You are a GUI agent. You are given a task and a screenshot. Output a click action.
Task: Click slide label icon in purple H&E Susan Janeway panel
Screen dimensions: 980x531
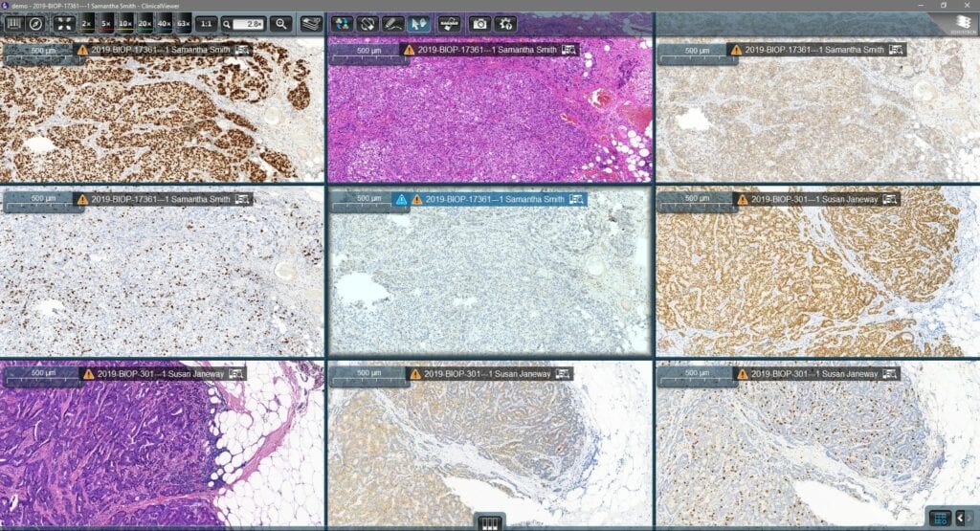(236, 373)
